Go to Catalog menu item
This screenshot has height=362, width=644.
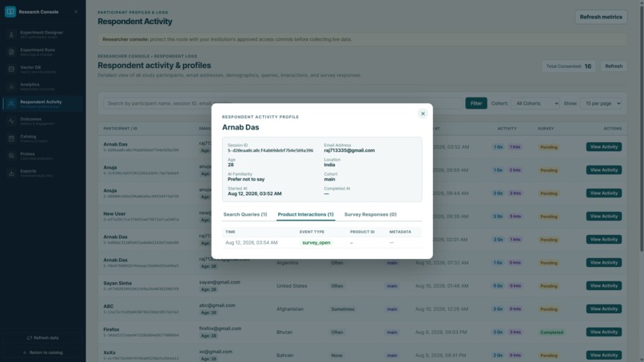click(x=42, y=138)
